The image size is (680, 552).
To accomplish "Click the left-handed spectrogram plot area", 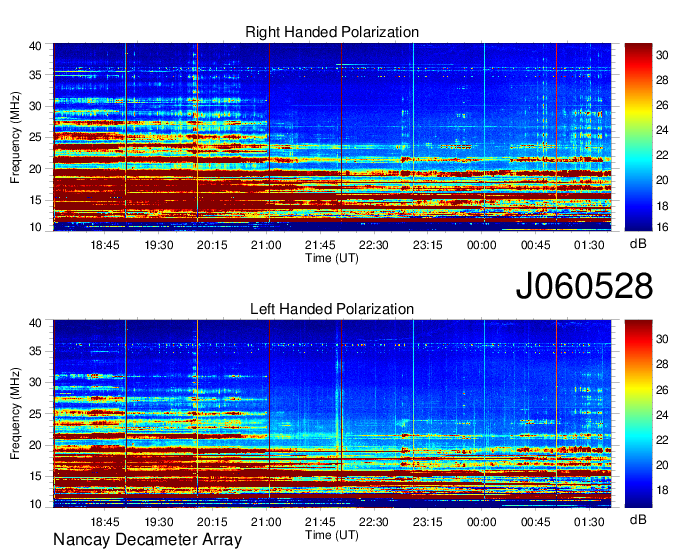I will 332,414.
